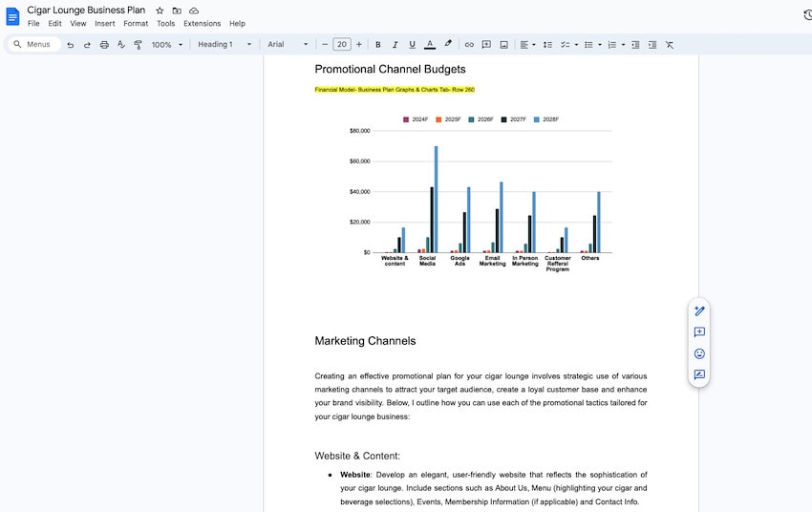Screen dimensions: 812x512
Task: Expand the bulleted list options arrow
Action: (x=600, y=45)
